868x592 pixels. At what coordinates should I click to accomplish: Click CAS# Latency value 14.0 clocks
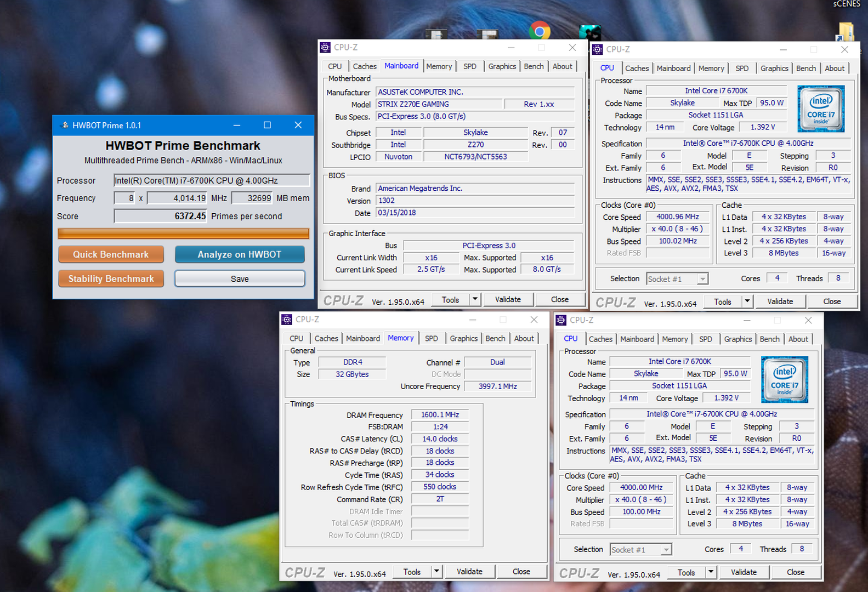tap(440, 439)
